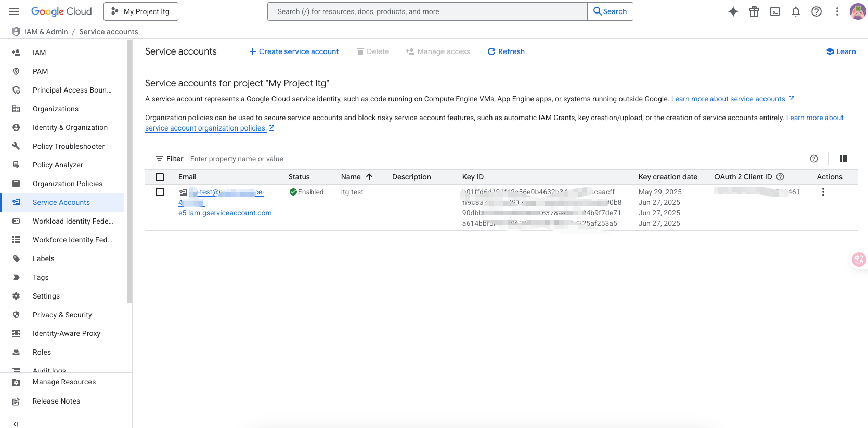The height and width of the screenshot is (428, 868).
Task: Open actions menu for ltg test account
Action: (x=823, y=192)
